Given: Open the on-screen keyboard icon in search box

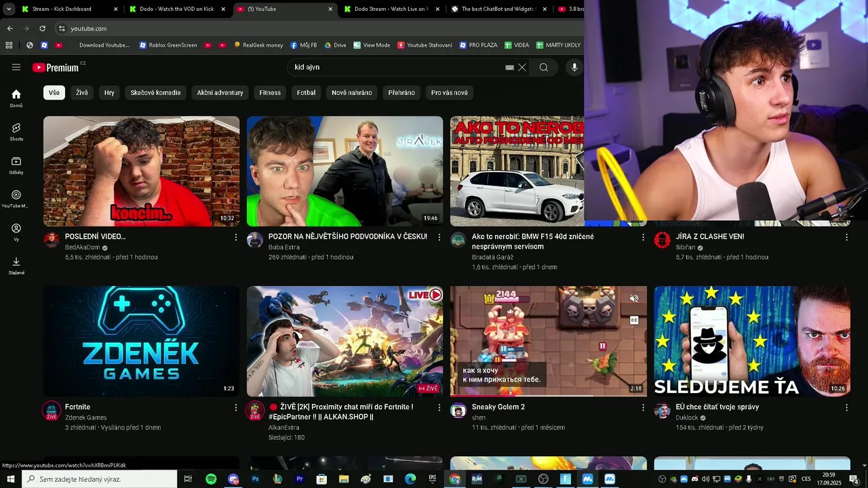Looking at the screenshot, I should tap(510, 67).
